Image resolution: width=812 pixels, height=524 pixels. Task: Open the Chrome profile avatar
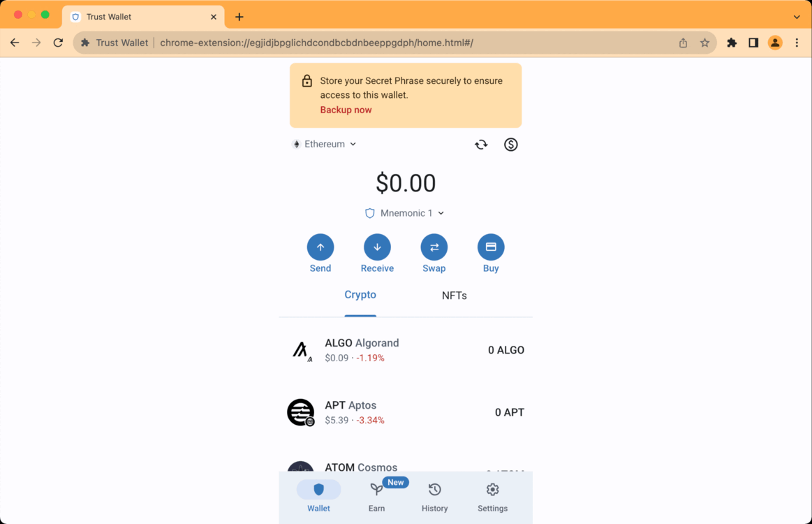(x=775, y=43)
